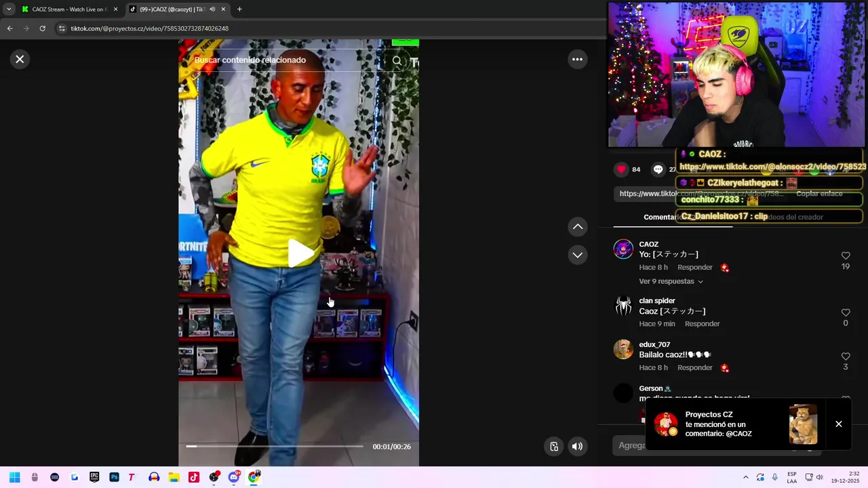Launch Photoshop from the taskbar
The image size is (868, 488).
click(x=114, y=477)
